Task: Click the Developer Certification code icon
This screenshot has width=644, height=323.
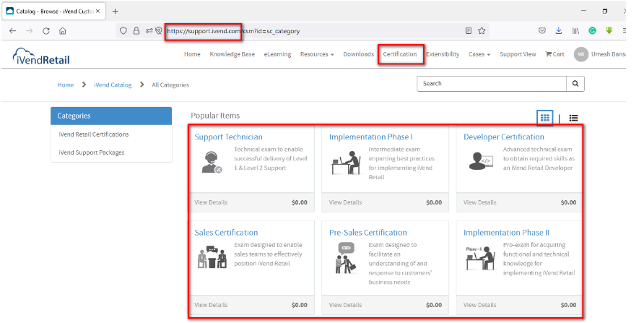Action: [481, 160]
